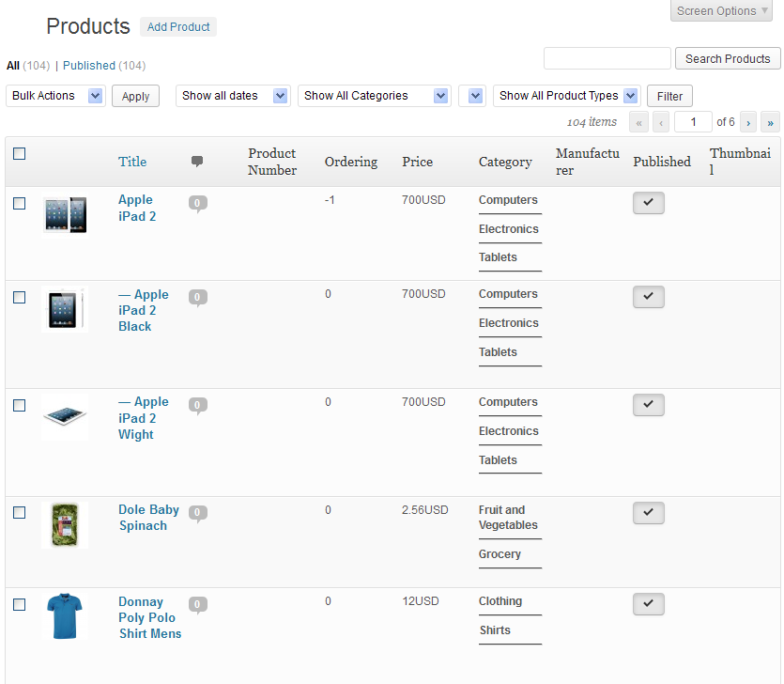Expand the Screen Options tab
The height and width of the screenshot is (684, 784).
point(723,11)
